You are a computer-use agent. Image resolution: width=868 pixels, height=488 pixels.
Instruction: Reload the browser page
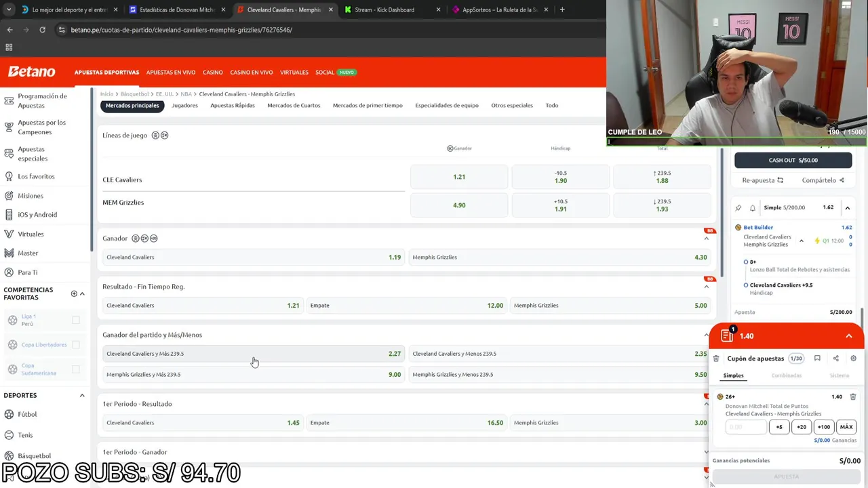pyautogui.click(x=42, y=30)
